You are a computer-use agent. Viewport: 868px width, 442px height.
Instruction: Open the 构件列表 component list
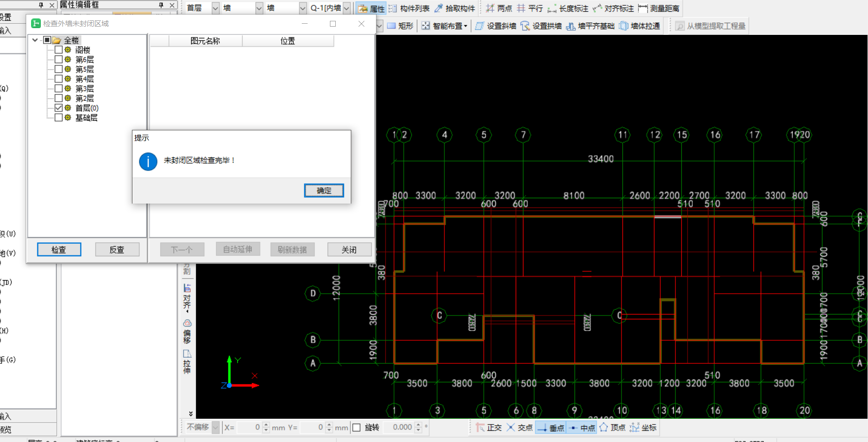pyautogui.click(x=409, y=8)
